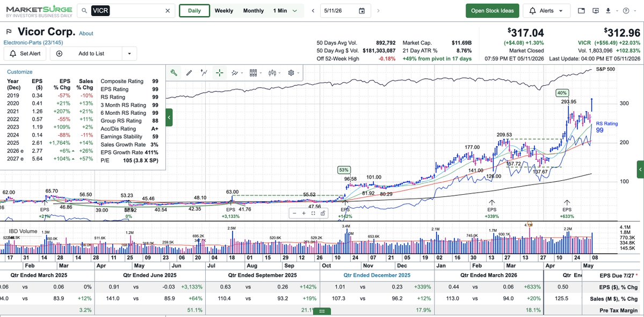Screen dimensions: 644x317
Task: Click the add trendline zigzag icon
Action: [x=204, y=73]
